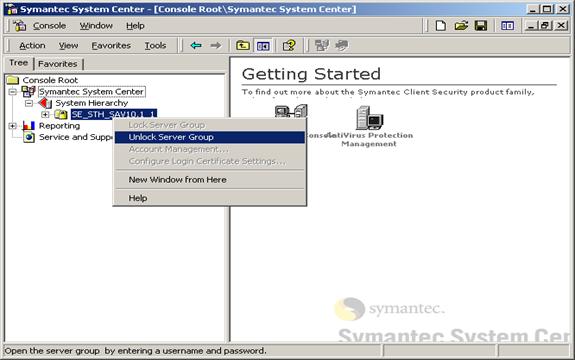Click the green Back arrow in toolbar
This screenshot has height=360, width=575.
(196, 45)
